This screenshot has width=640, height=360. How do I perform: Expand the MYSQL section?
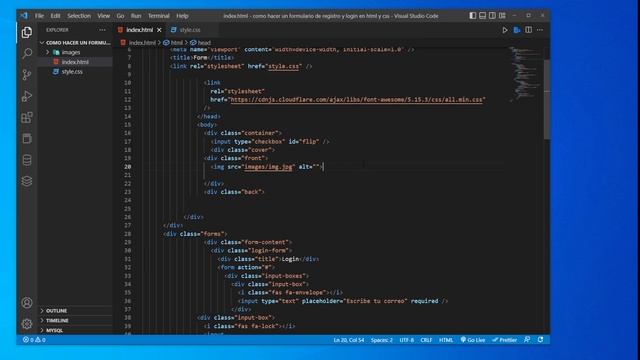[x=75, y=330]
